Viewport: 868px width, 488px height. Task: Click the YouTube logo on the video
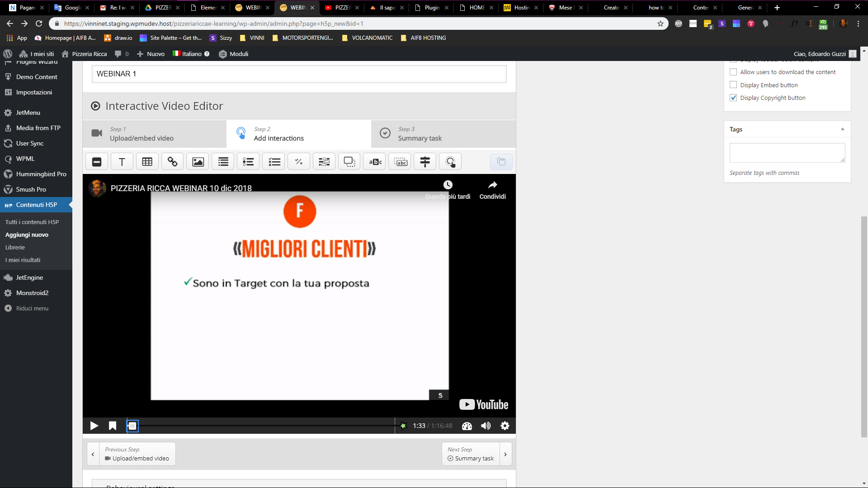484,404
